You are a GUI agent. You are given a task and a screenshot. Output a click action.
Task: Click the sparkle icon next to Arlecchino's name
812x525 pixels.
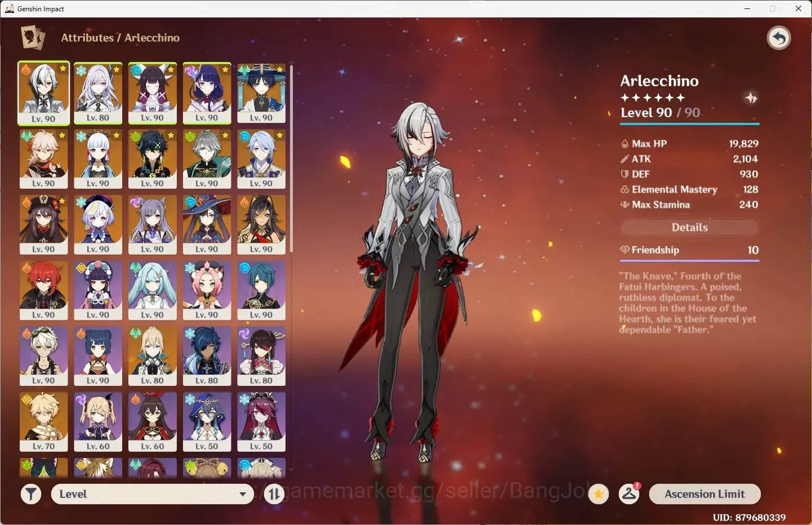tap(751, 98)
